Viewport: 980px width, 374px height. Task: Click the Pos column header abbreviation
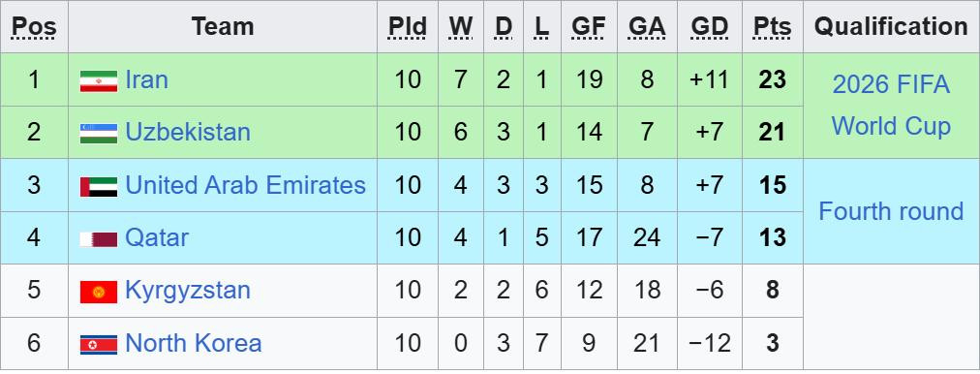[34, 27]
